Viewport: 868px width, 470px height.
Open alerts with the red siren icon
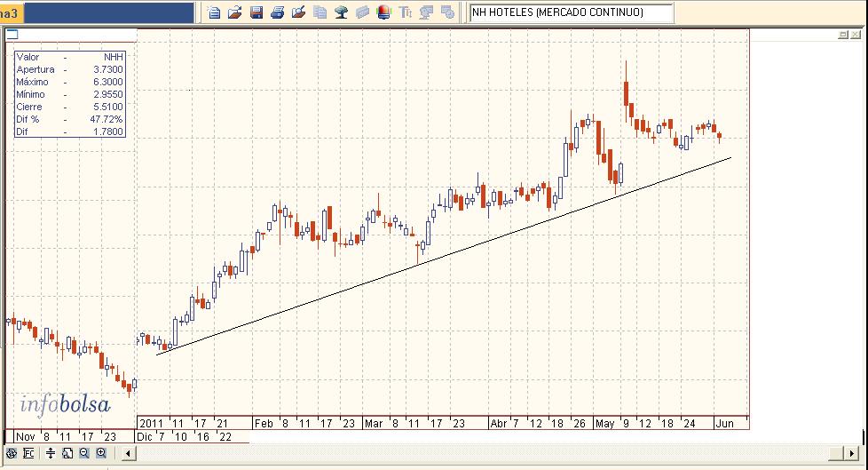click(383, 12)
